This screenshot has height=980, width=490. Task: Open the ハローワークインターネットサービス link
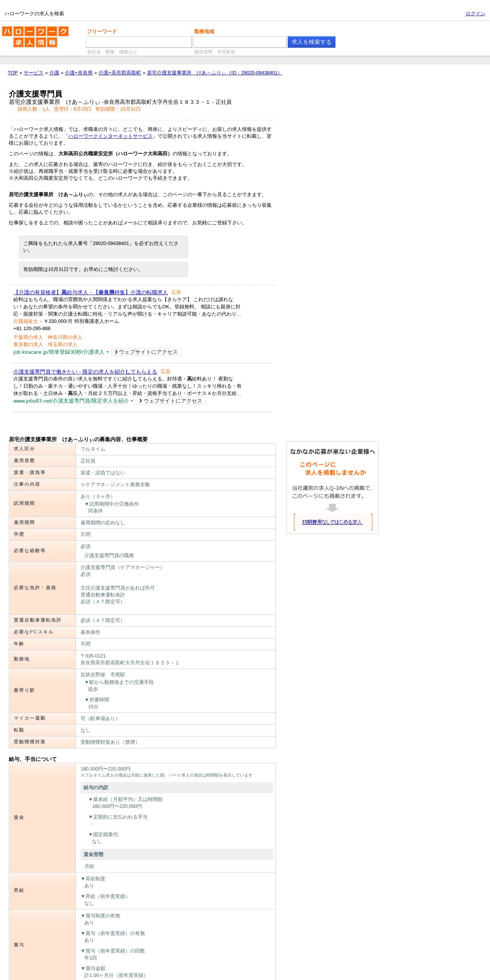coord(110,136)
